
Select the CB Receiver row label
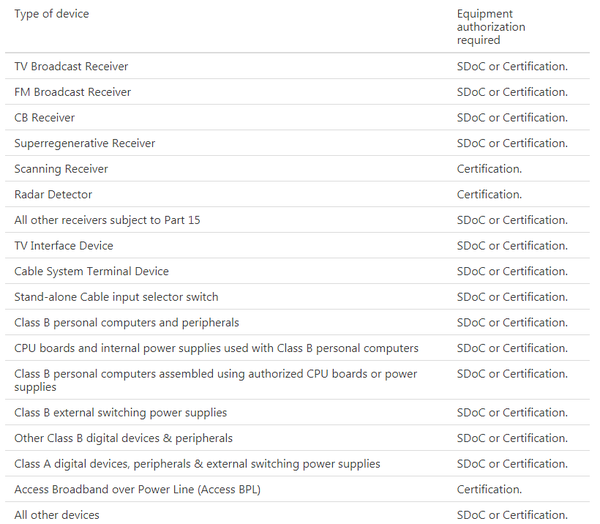[44, 118]
